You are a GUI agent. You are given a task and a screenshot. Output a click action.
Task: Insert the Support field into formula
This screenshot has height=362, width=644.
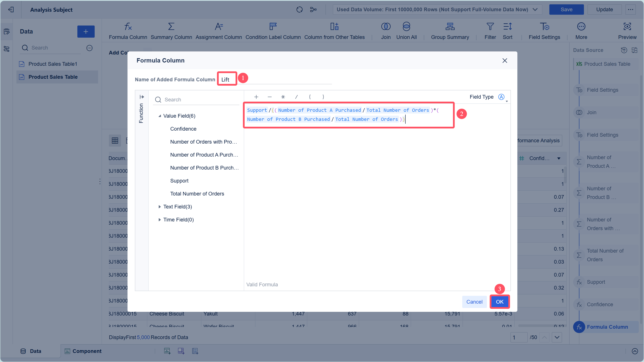click(x=179, y=181)
